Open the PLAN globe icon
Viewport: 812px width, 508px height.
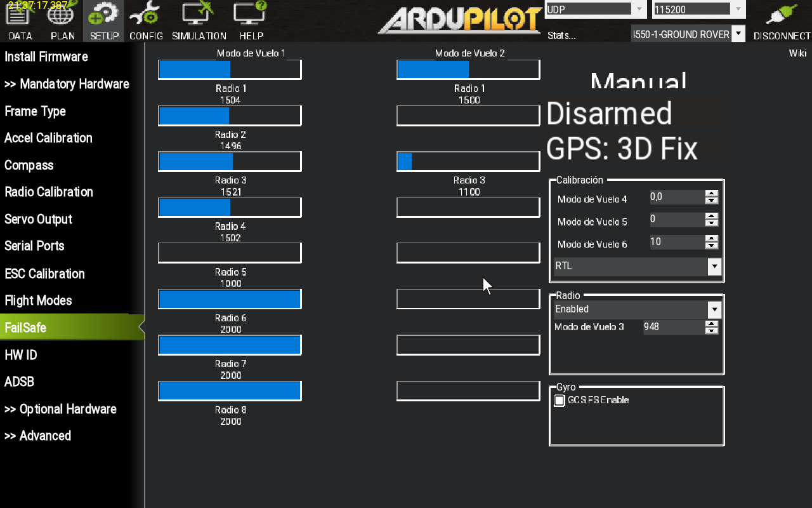(62, 20)
